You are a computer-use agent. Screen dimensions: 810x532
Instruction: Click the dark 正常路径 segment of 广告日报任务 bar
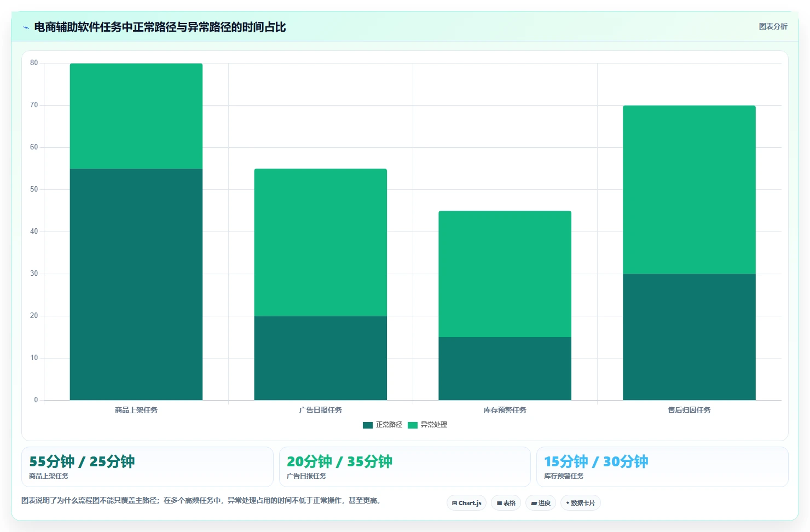pos(321,358)
